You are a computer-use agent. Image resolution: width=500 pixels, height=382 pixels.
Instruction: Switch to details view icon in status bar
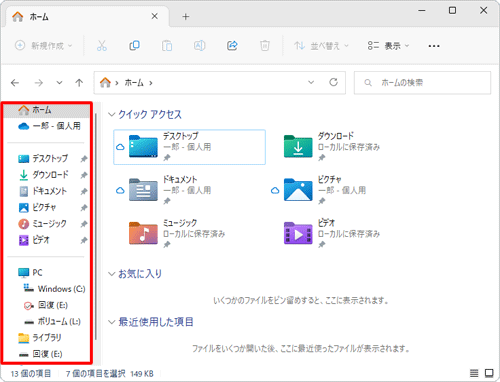pyautogui.click(x=474, y=373)
